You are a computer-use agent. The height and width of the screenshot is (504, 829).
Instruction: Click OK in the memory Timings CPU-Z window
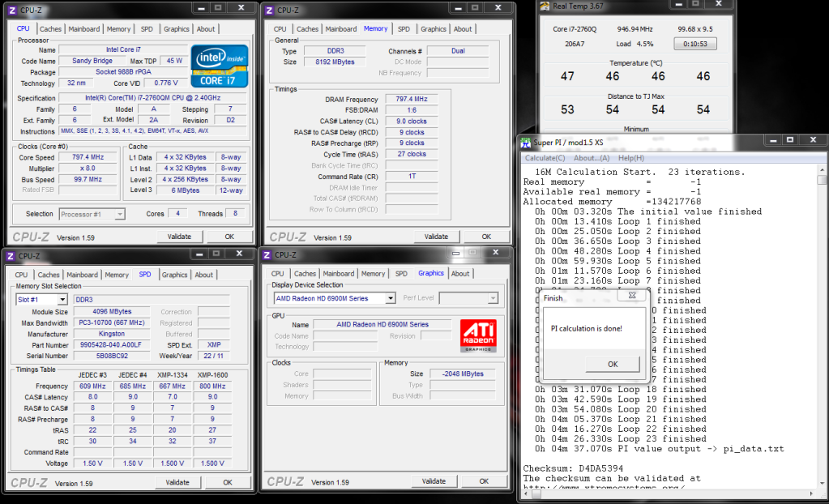pos(486,237)
